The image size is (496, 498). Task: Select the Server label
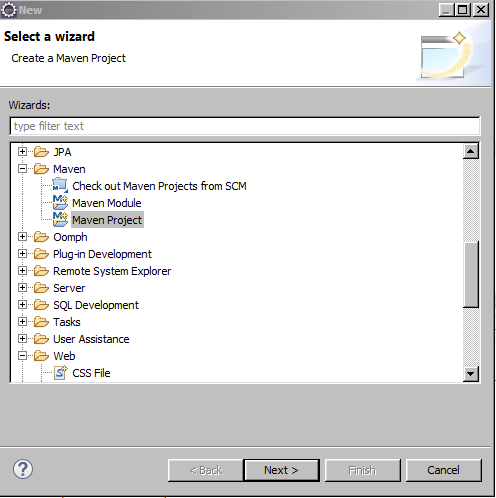[x=69, y=288]
